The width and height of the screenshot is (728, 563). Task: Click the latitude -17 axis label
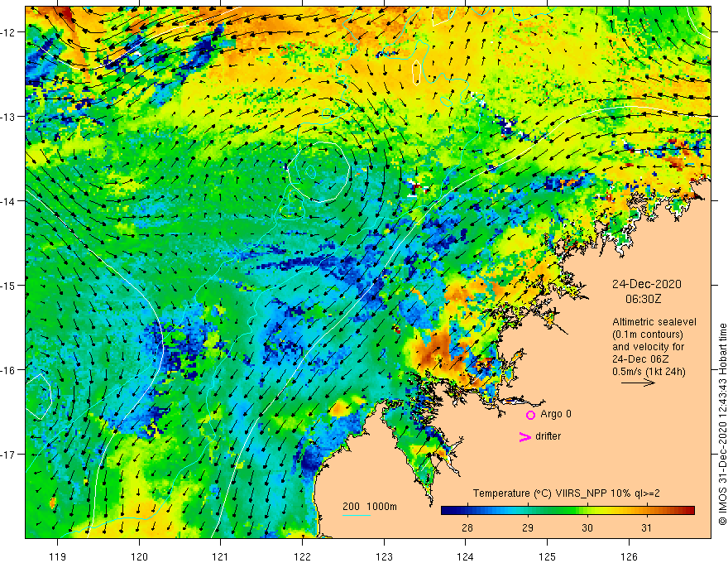point(9,455)
